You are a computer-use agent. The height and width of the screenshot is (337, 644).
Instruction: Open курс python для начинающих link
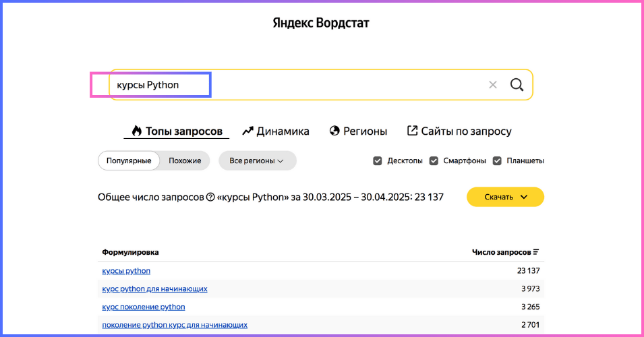click(154, 289)
